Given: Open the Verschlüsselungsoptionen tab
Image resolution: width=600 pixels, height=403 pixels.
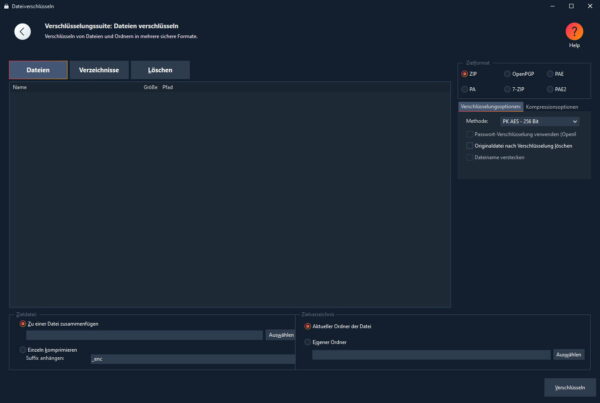Looking at the screenshot, I should pos(490,106).
